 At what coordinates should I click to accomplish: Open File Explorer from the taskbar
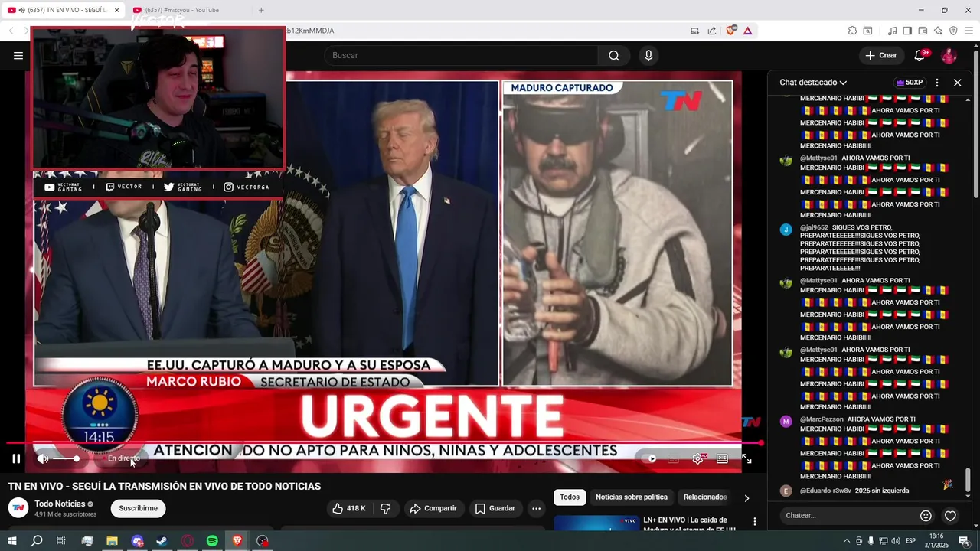112,541
